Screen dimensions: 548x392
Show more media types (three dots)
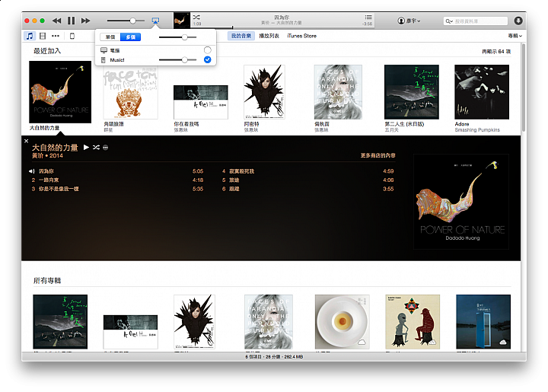(56, 36)
